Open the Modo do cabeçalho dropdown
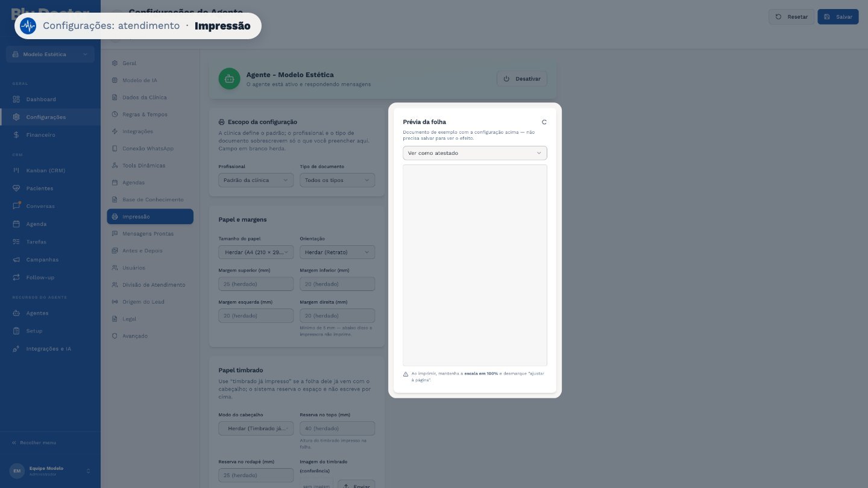The image size is (868, 488). coord(256,428)
